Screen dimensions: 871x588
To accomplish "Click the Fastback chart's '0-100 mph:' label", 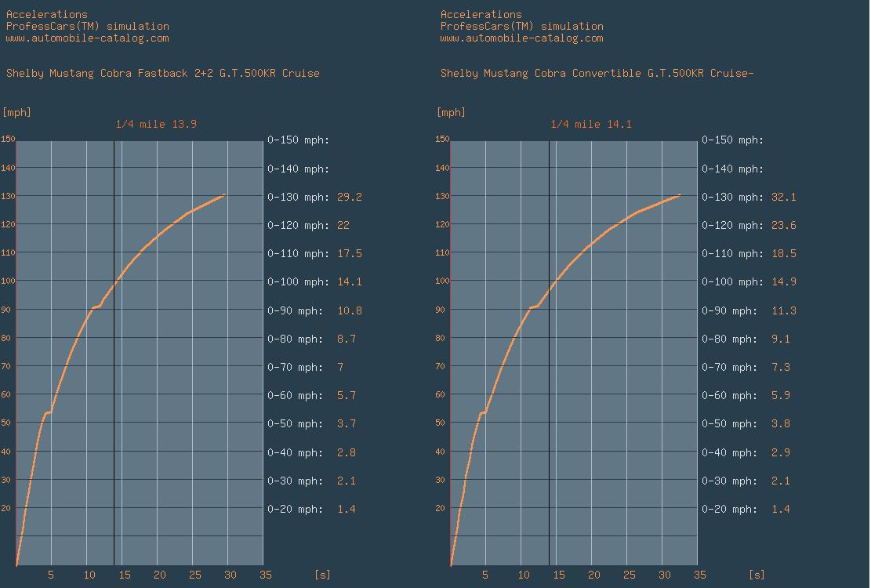I will [299, 282].
